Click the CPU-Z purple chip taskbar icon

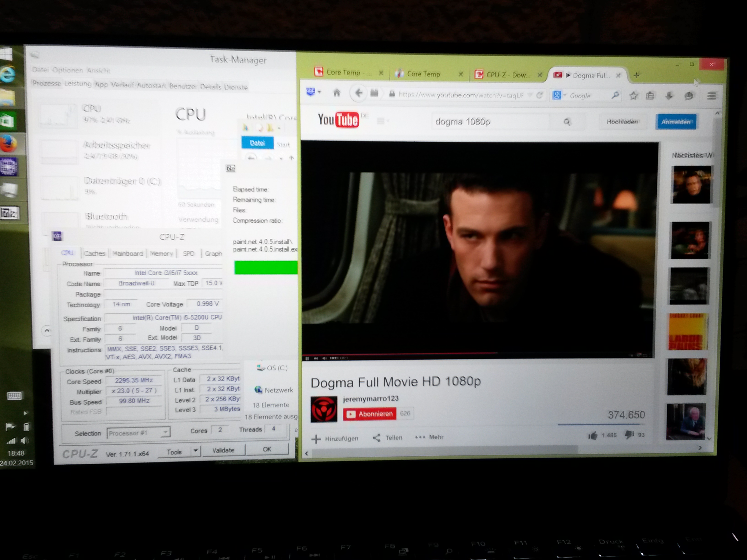click(x=9, y=167)
